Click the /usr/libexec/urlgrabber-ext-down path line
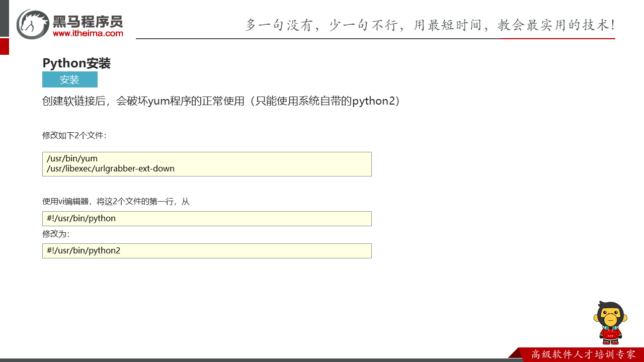 click(111, 169)
